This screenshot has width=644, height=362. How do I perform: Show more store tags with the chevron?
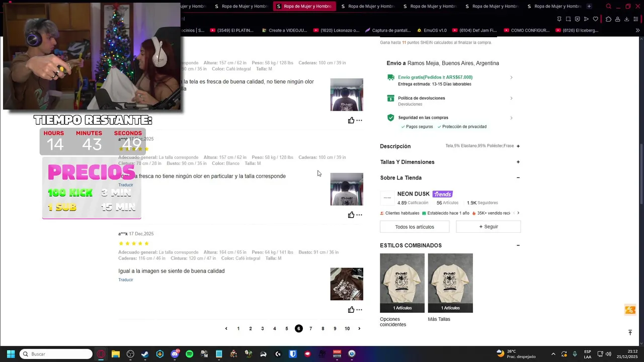pos(518,213)
